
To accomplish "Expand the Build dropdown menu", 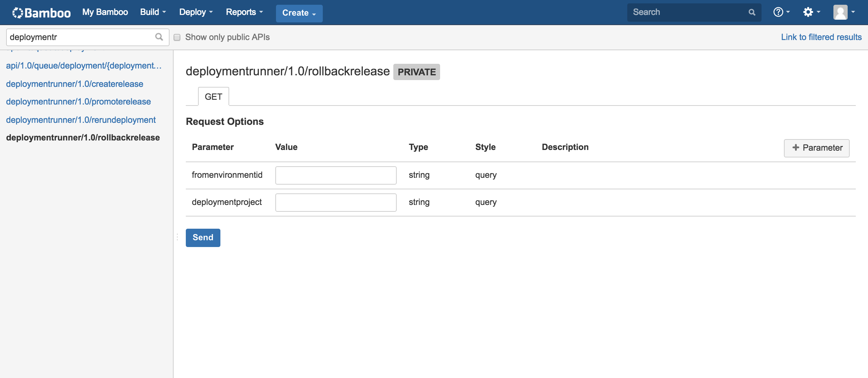I will [153, 12].
